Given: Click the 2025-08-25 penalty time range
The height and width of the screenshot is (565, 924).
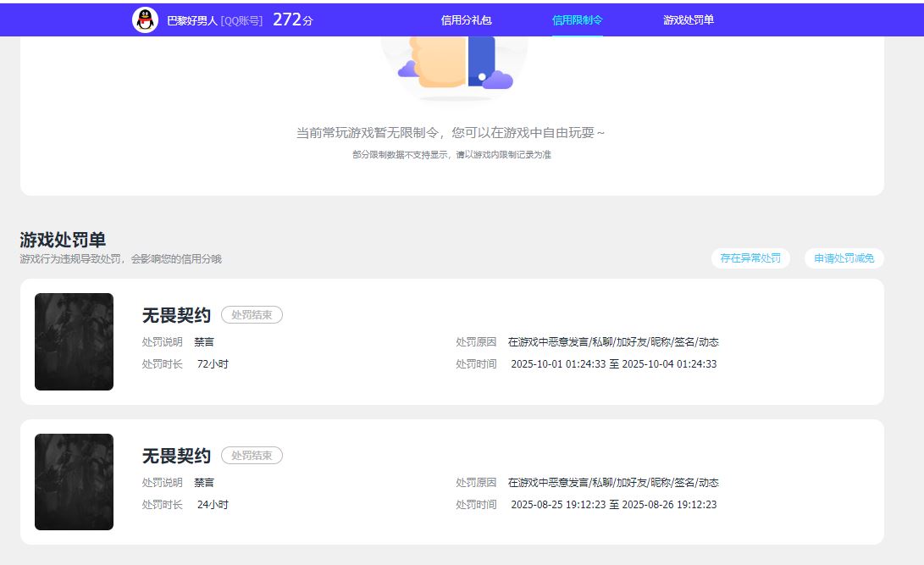Looking at the screenshot, I should [613, 505].
